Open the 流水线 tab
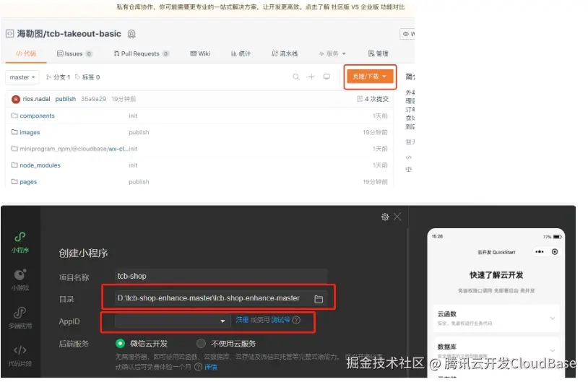The width and height of the screenshot is (588, 382). (285, 53)
